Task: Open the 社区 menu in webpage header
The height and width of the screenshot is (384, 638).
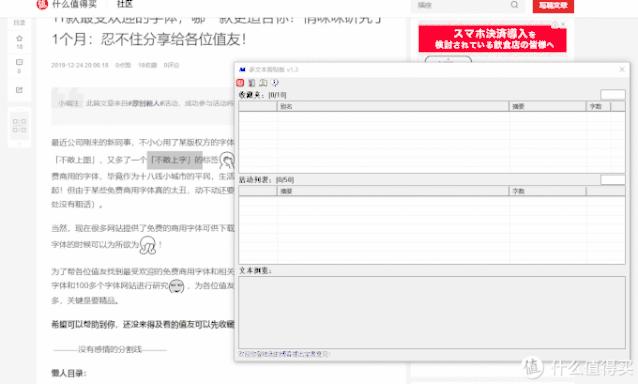Action: pos(125,4)
